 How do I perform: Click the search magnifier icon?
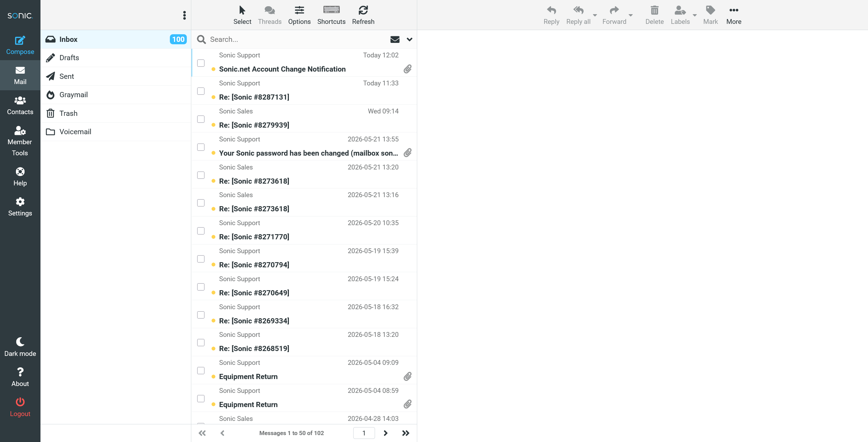pos(201,39)
